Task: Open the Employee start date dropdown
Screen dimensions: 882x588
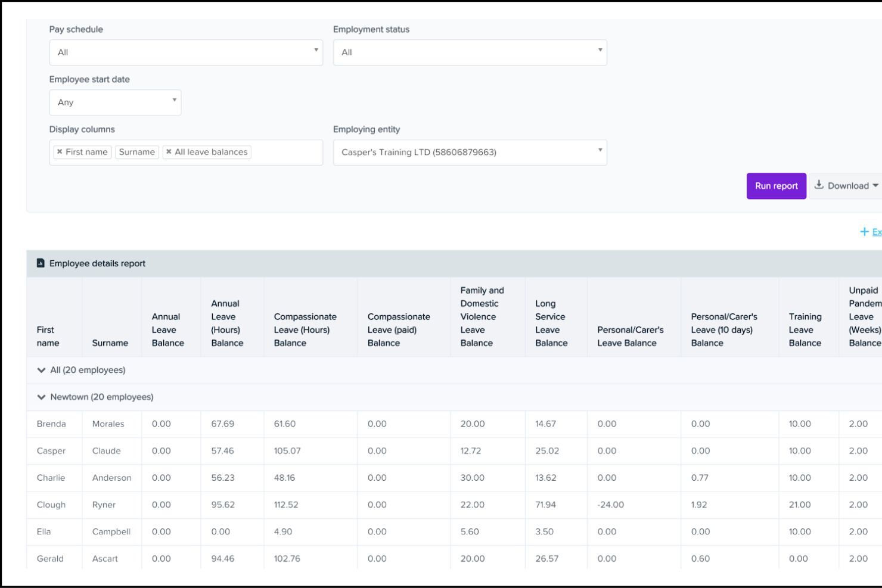Action: (x=115, y=102)
